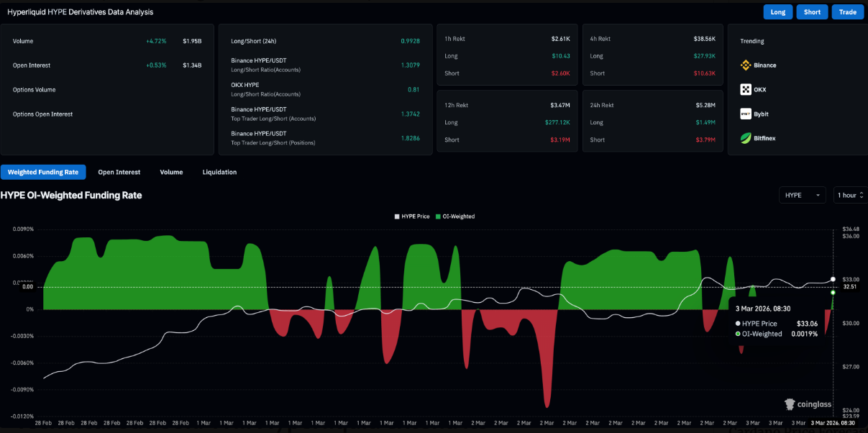Click the Bitfinex leaf logo icon
The image size is (868, 433).
click(746, 138)
